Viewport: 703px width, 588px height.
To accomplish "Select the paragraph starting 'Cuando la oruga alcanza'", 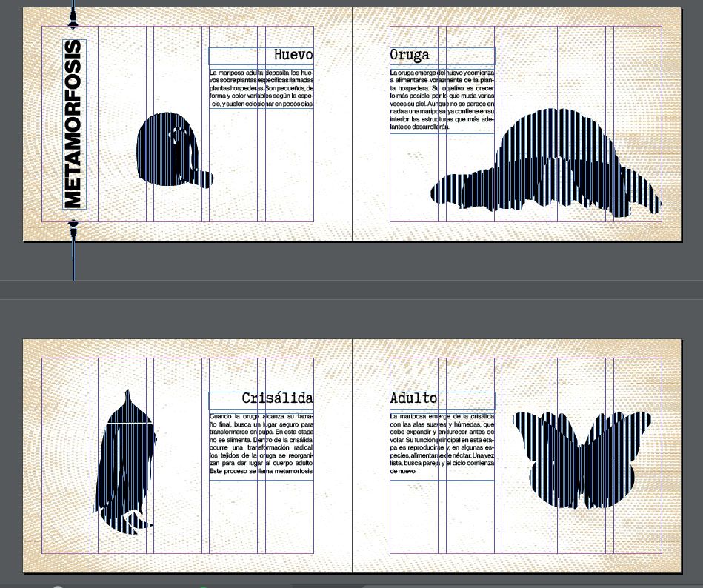I will tap(261, 444).
